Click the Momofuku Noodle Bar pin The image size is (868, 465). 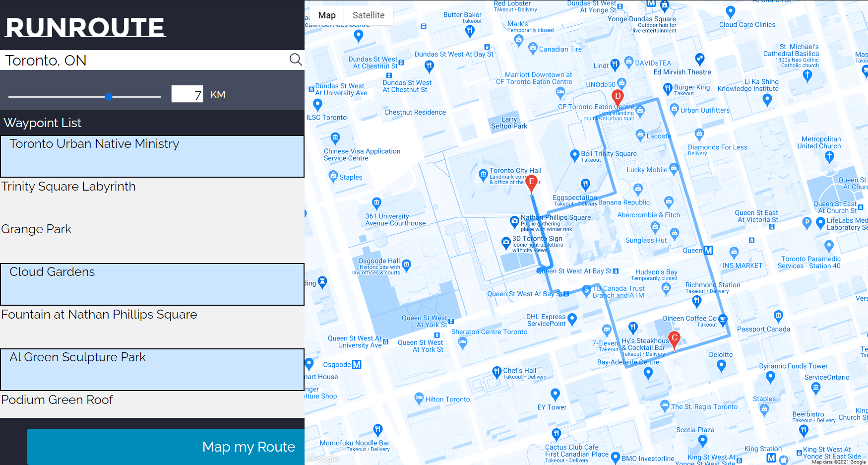[x=377, y=430]
